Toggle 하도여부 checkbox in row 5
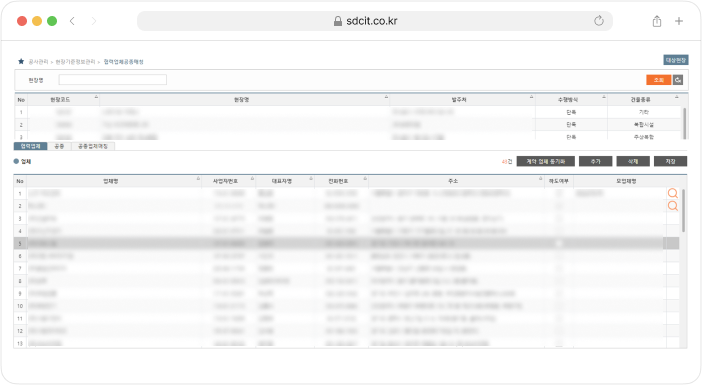The height and width of the screenshot is (385, 702). pyautogui.click(x=559, y=244)
